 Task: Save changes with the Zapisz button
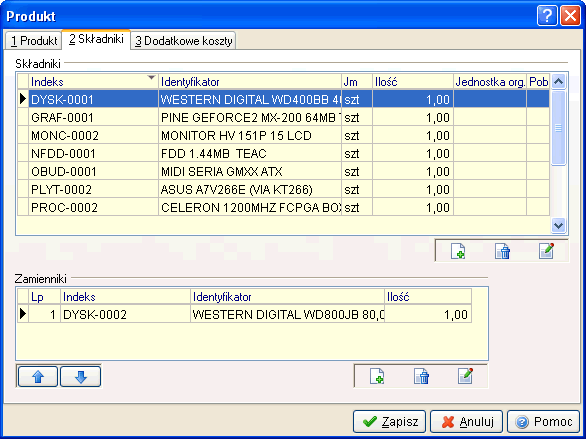pos(389,421)
